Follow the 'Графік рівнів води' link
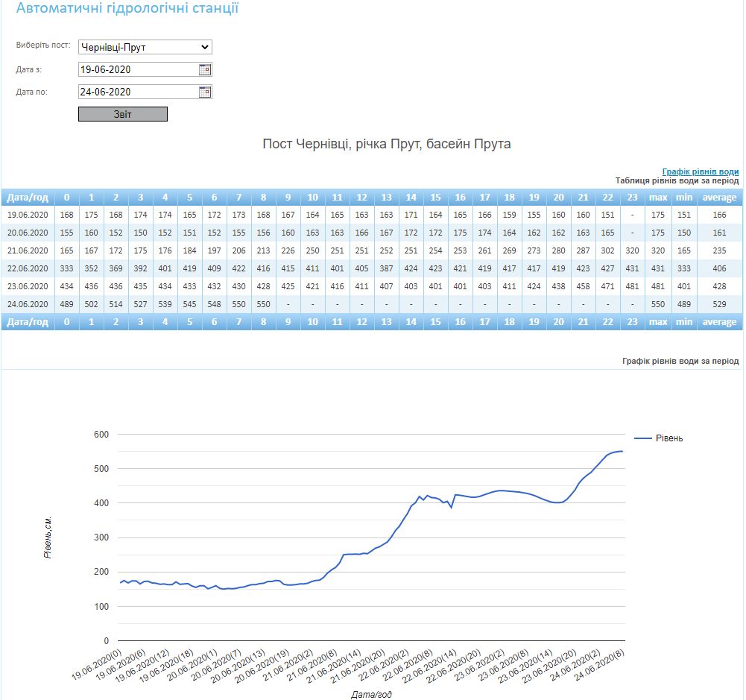Image resolution: width=746 pixels, height=700 pixels. [700, 171]
